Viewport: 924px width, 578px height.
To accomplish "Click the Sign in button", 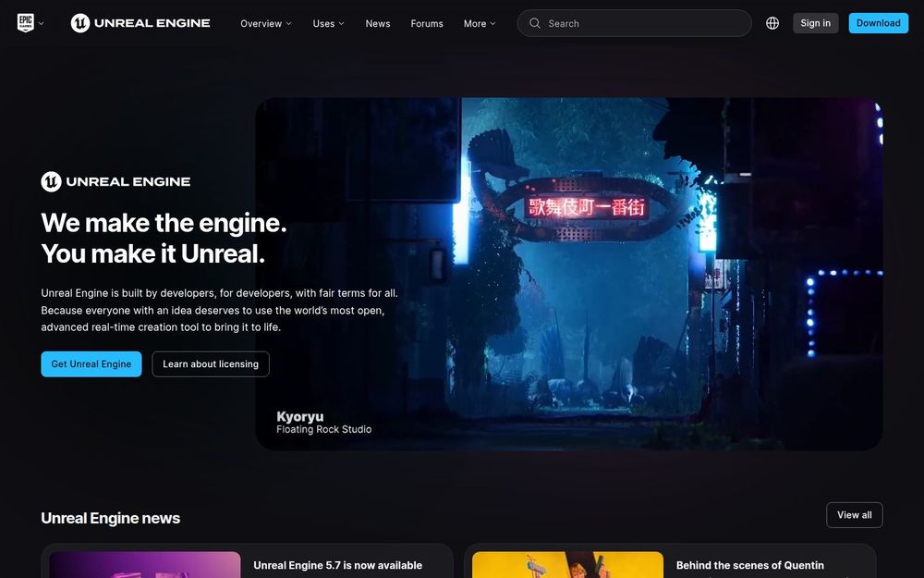I will pyautogui.click(x=814, y=22).
